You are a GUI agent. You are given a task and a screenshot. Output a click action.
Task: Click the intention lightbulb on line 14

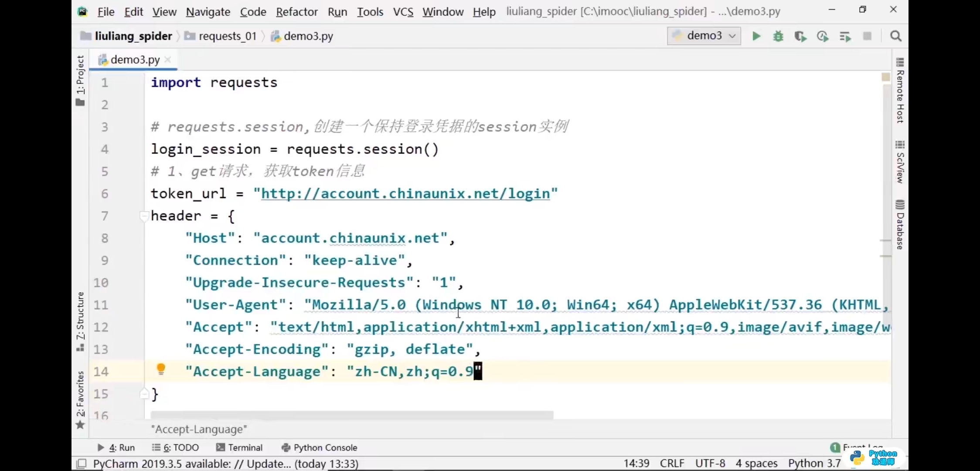pos(161,369)
